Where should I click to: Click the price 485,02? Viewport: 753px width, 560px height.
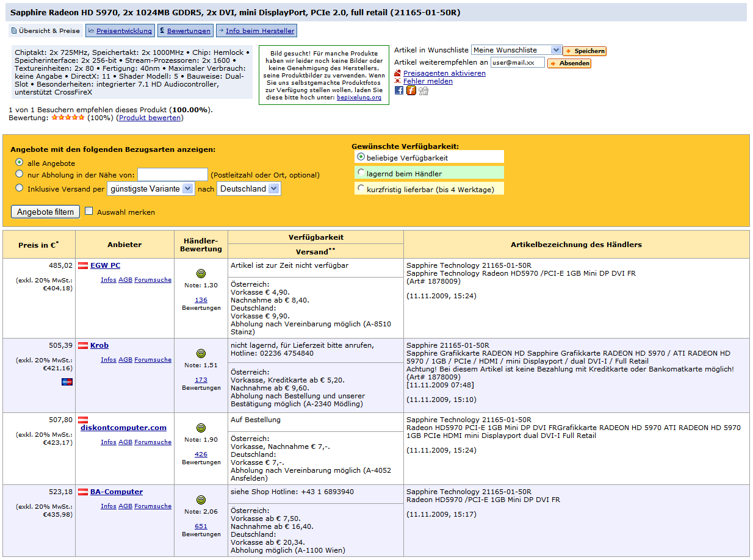pyautogui.click(x=61, y=265)
